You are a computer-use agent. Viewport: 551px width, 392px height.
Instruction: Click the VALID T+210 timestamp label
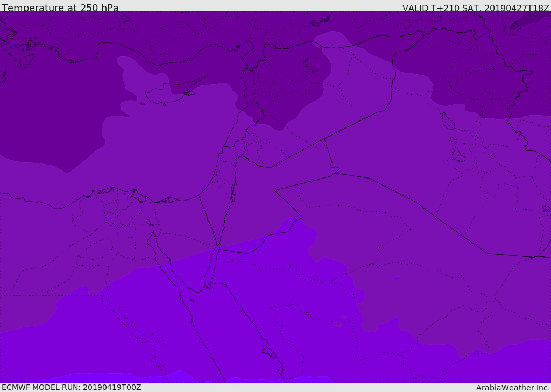[x=476, y=8]
